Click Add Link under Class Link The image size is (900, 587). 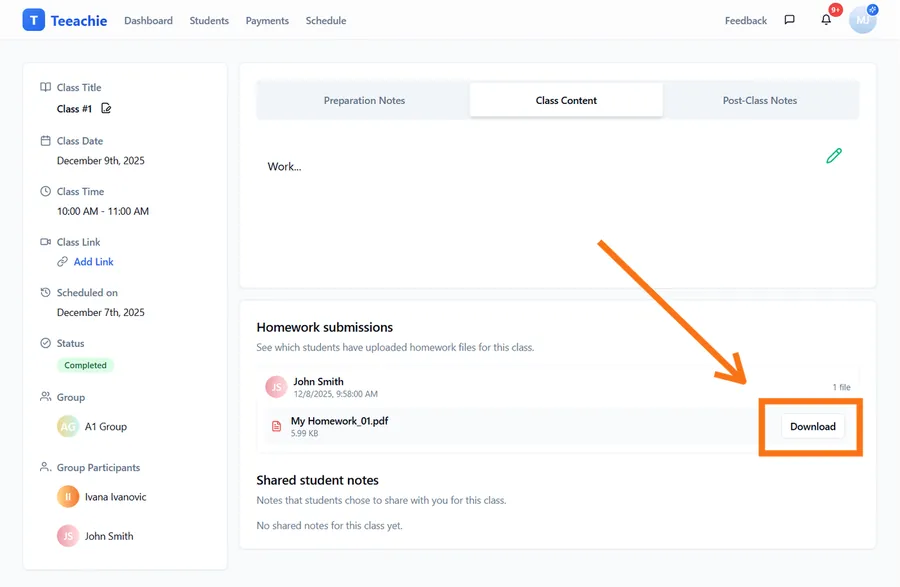[x=94, y=261]
